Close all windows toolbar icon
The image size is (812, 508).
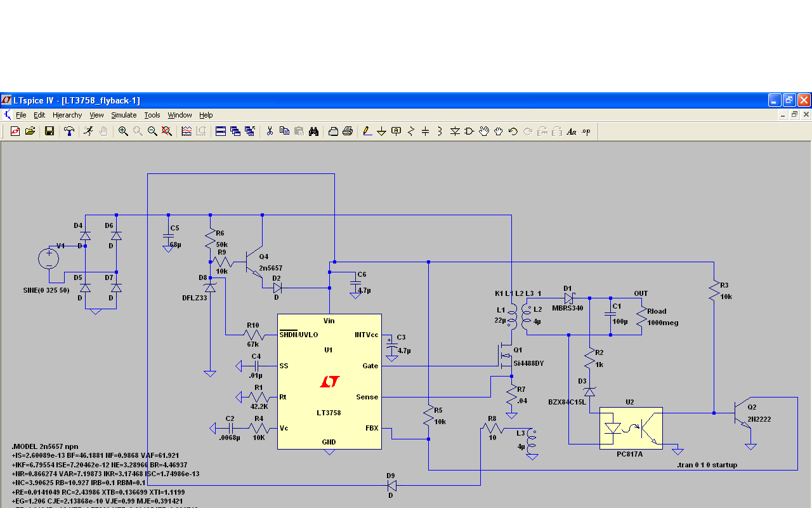click(249, 131)
